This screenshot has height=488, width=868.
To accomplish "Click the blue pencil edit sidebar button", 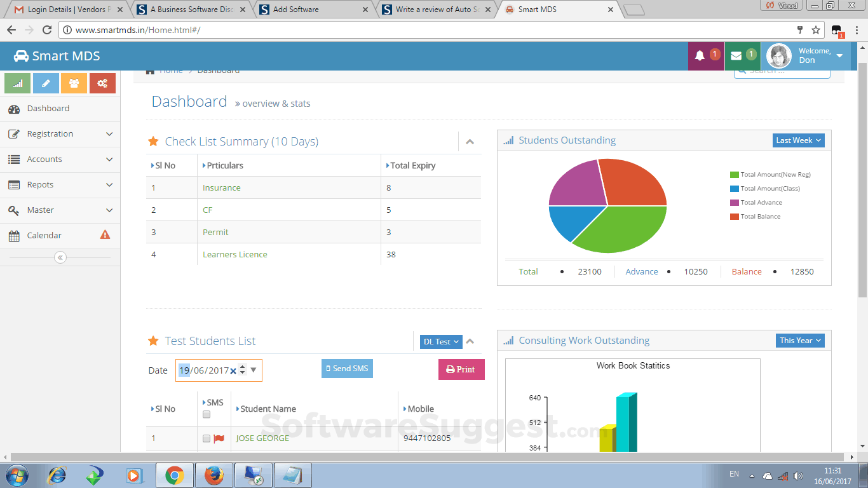I will [46, 83].
